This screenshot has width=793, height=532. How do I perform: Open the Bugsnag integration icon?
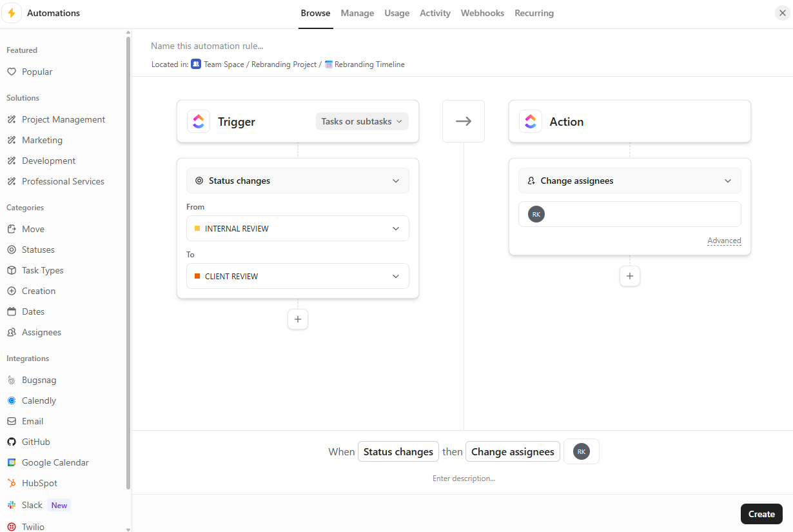[x=12, y=380]
